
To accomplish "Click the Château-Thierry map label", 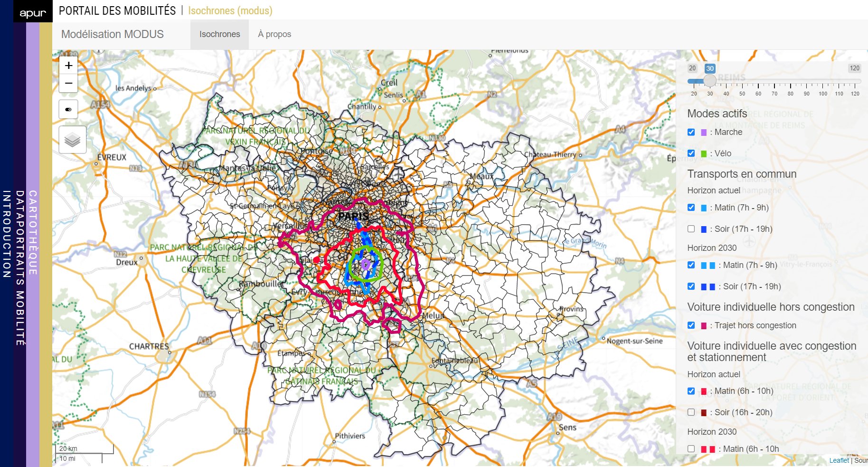I will coord(550,154).
